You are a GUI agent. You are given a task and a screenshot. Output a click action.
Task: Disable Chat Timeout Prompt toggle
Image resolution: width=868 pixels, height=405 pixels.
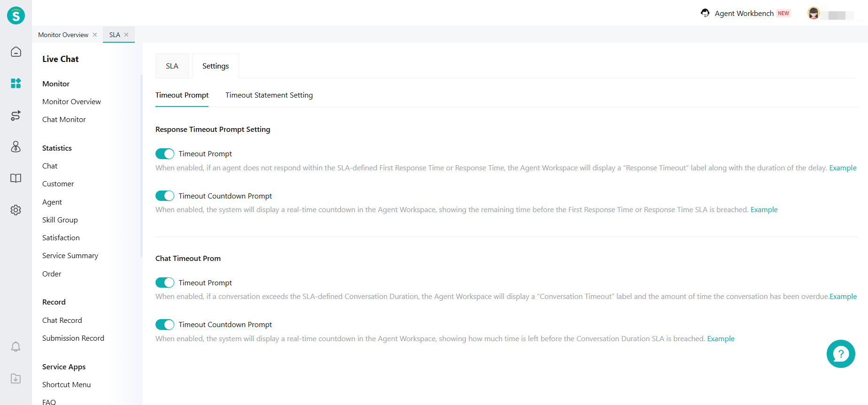(x=165, y=283)
